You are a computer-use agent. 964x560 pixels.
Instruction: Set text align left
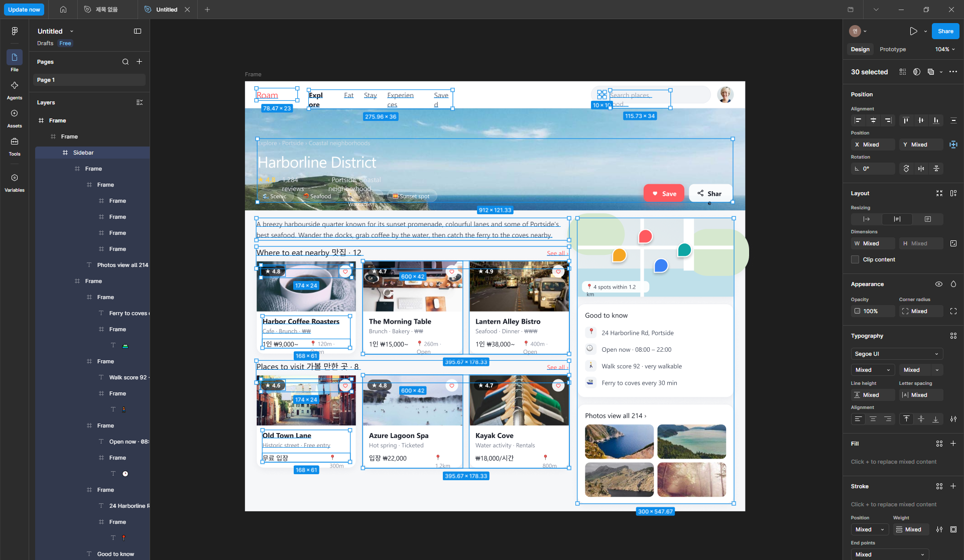tap(858, 419)
